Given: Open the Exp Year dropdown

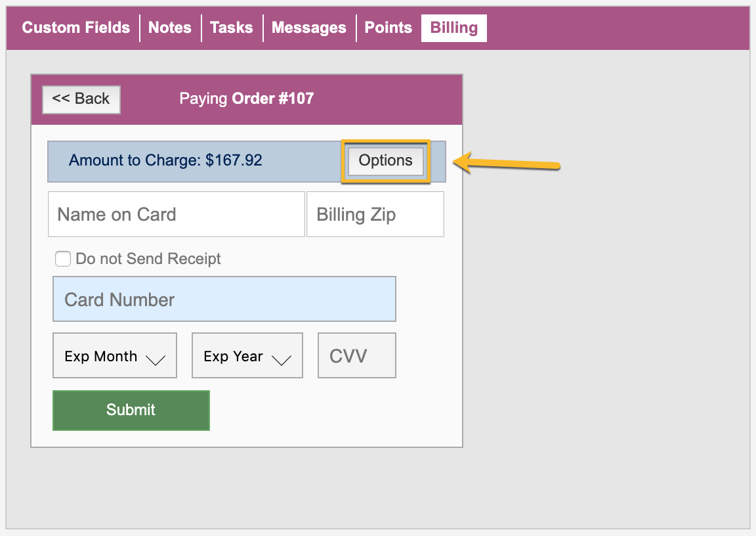Looking at the screenshot, I should [247, 355].
